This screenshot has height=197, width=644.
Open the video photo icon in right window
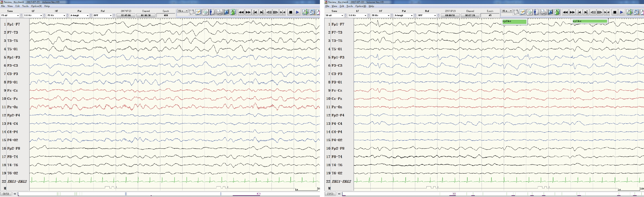point(551,12)
